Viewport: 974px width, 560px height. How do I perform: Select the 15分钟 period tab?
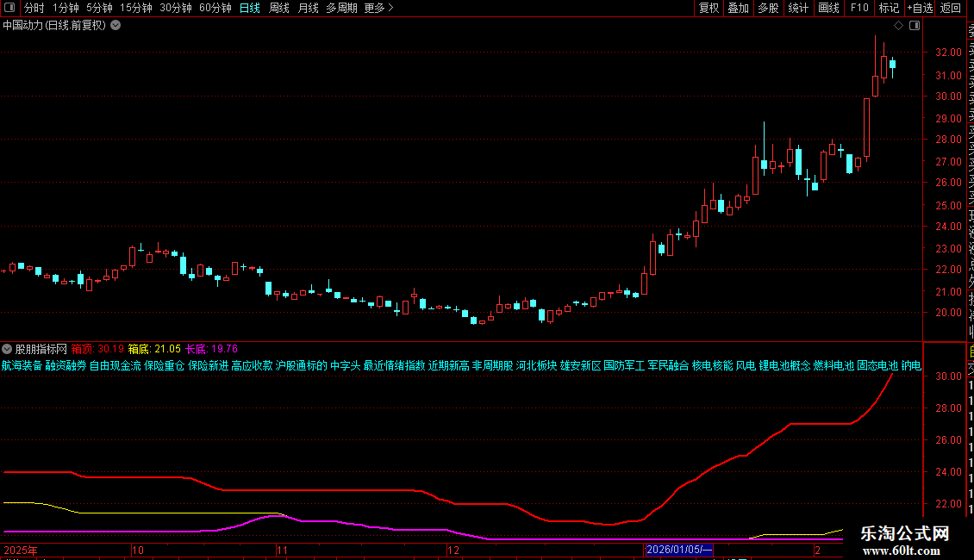click(135, 8)
